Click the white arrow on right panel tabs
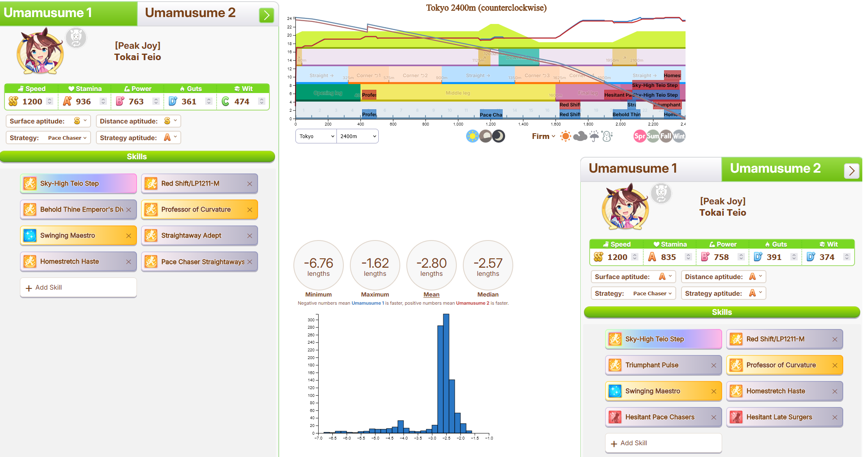This screenshot has height=457, width=868. click(x=852, y=171)
